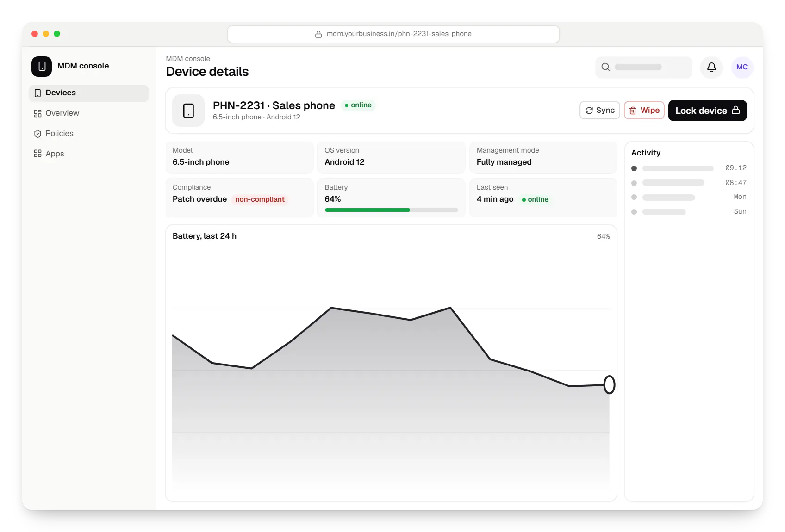Click the macOS green maximize button

[x=57, y=34]
